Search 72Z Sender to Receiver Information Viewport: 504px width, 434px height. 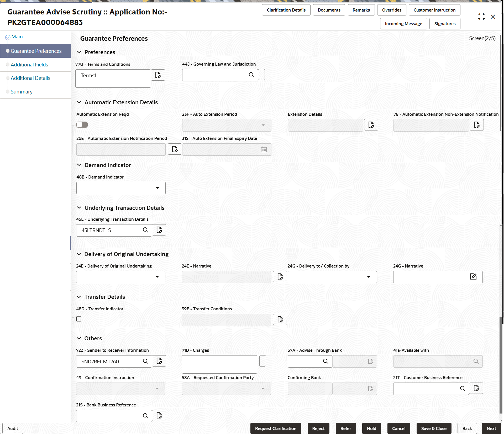point(145,361)
